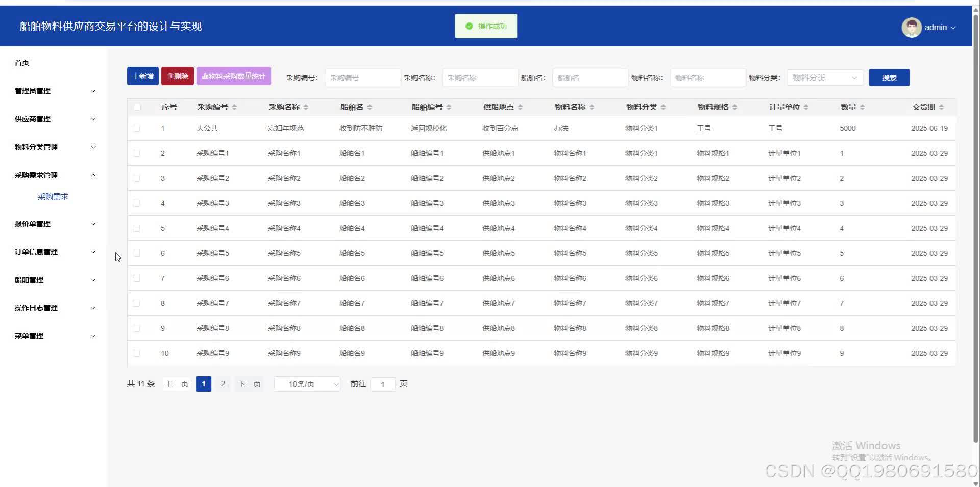Collapse the 采购需求管理 menu section
The height and width of the screenshot is (487, 980).
pos(53,175)
